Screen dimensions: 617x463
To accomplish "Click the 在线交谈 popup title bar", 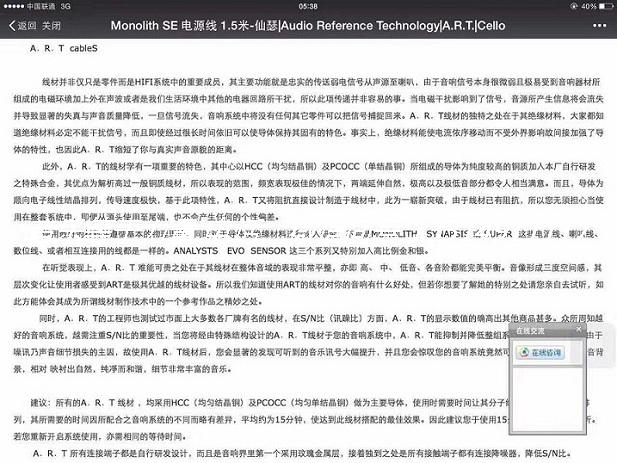I will click(547, 331).
